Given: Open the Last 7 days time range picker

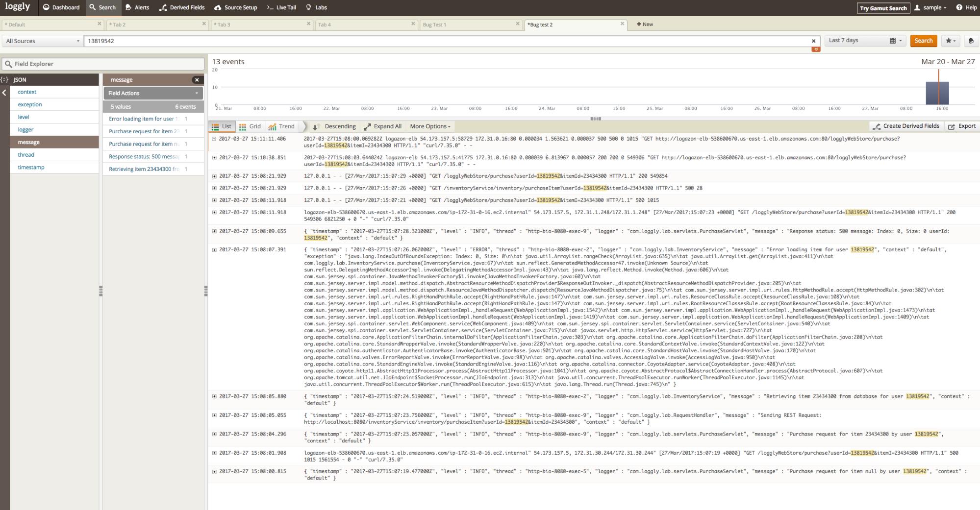Looking at the screenshot, I should (865, 41).
